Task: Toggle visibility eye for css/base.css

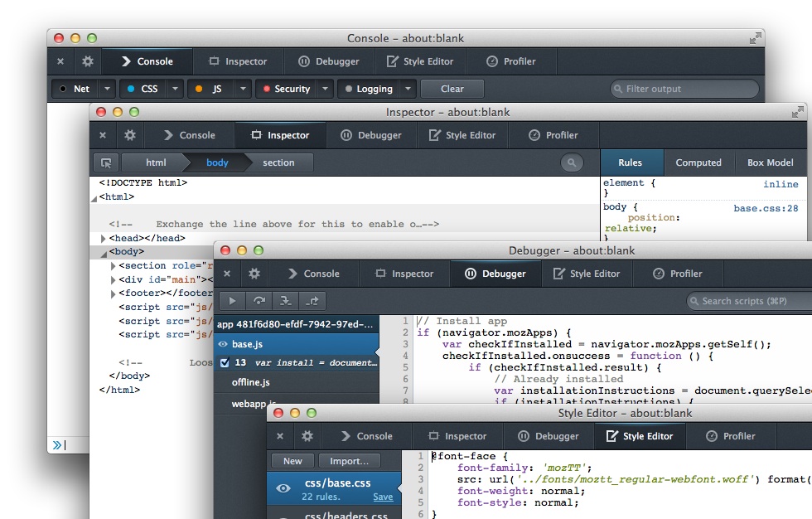Action: click(283, 488)
